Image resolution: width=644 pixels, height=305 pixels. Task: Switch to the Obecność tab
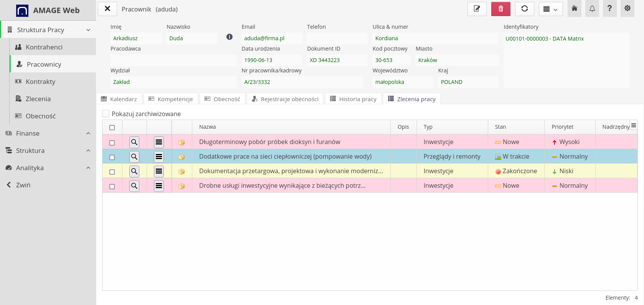click(222, 99)
